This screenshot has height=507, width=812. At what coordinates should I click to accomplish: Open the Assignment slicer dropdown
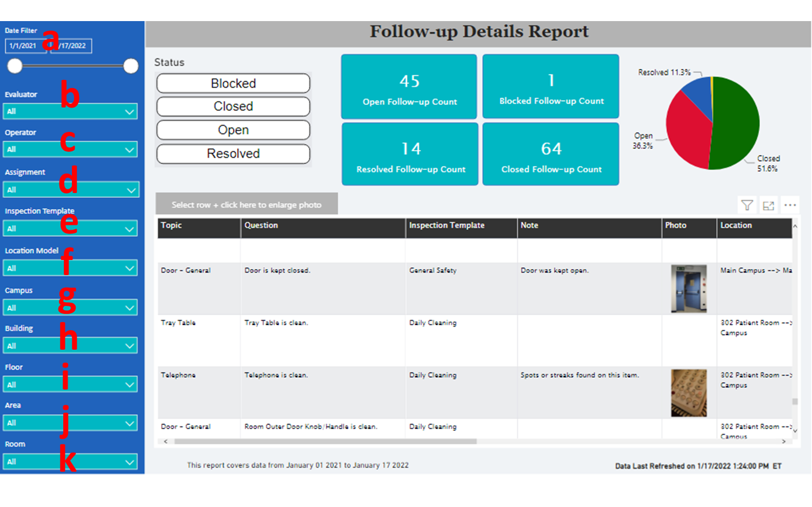70,189
